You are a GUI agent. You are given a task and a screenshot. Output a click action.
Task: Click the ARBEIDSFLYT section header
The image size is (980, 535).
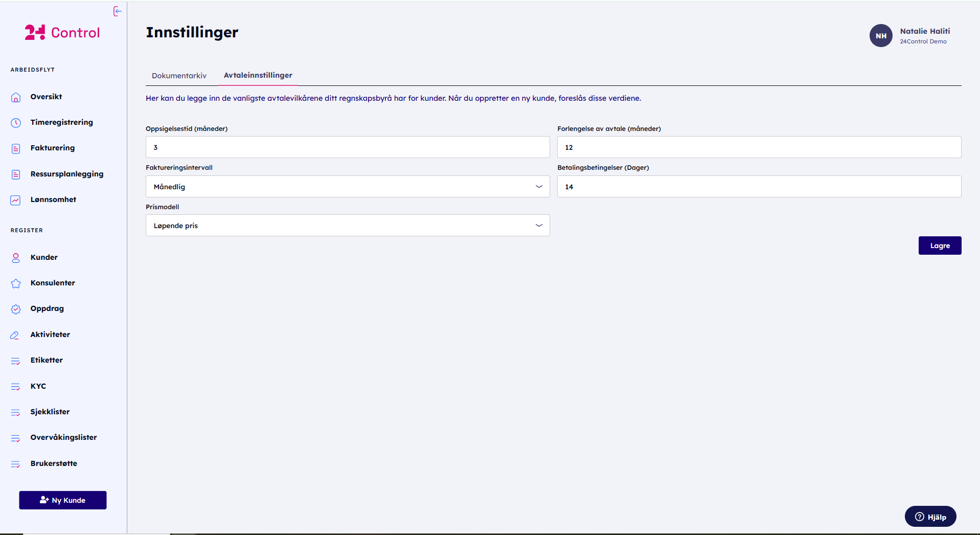(33, 70)
